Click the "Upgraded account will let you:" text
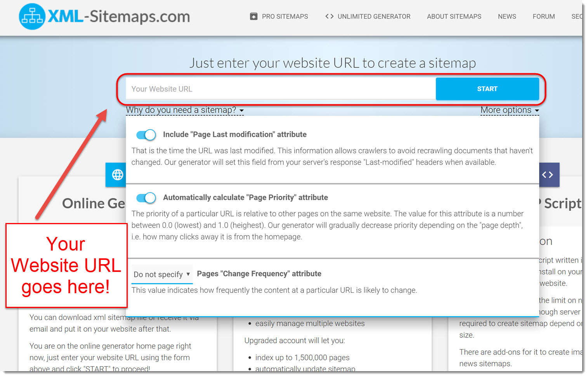This screenshot has width=588, height=377. (x=295, y=341)
